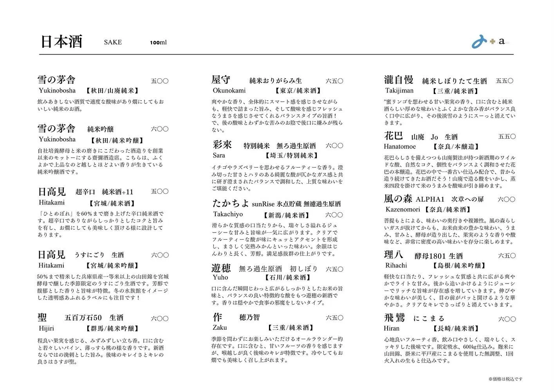This screenshot has height=392, width=554.
Task: Click the 【島根/純米吟醸】 tag
Action: click(x=459, y=266)
